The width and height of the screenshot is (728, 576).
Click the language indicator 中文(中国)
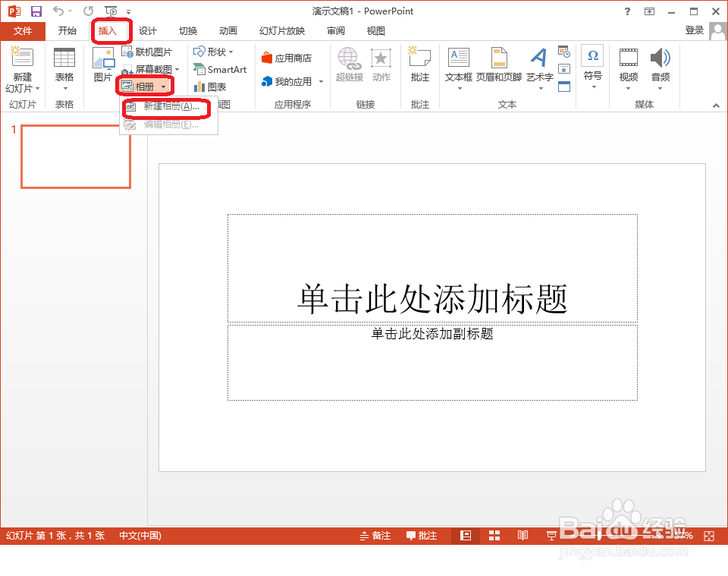click(140, 536)
